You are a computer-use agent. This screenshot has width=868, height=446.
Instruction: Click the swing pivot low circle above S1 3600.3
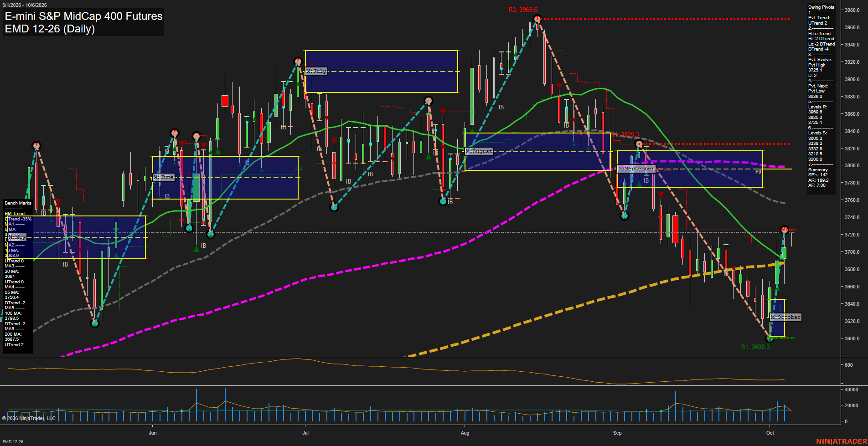[x=770, y=338]
